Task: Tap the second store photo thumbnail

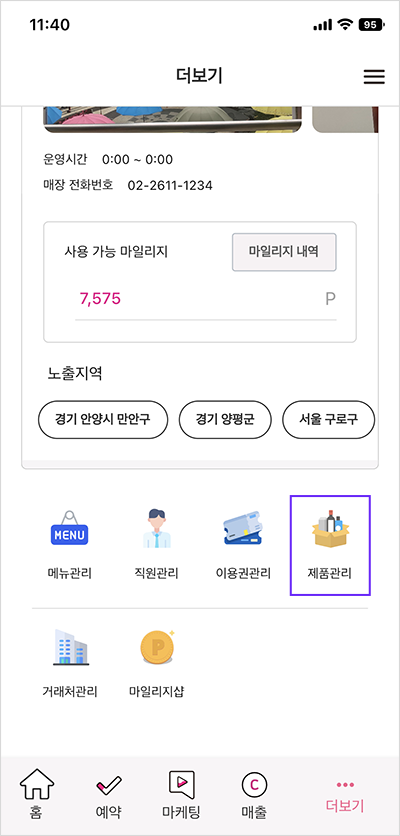Action: (345, 119)
